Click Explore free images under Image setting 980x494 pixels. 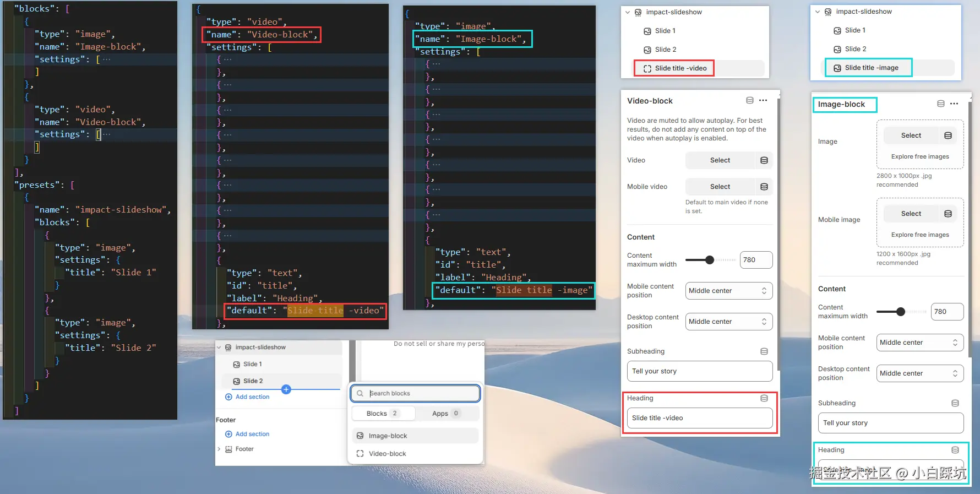click(x=920, y=156)
